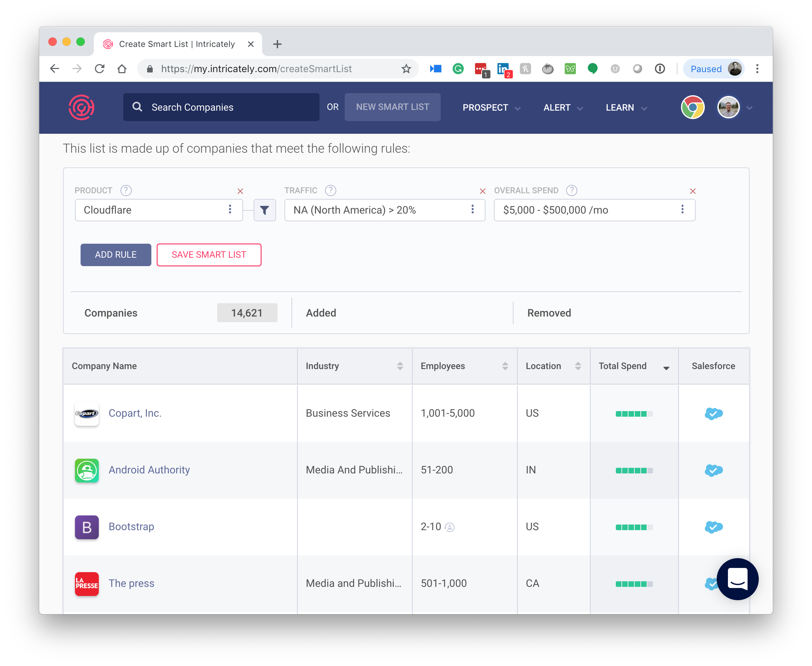Expand the account dropdown chevron
The image size is (812, 666).
749,109
